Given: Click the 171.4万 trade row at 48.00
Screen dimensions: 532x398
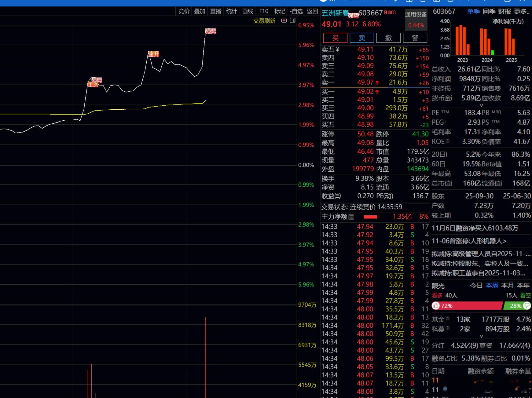Looking at the screenshot, I should [375, 326].
